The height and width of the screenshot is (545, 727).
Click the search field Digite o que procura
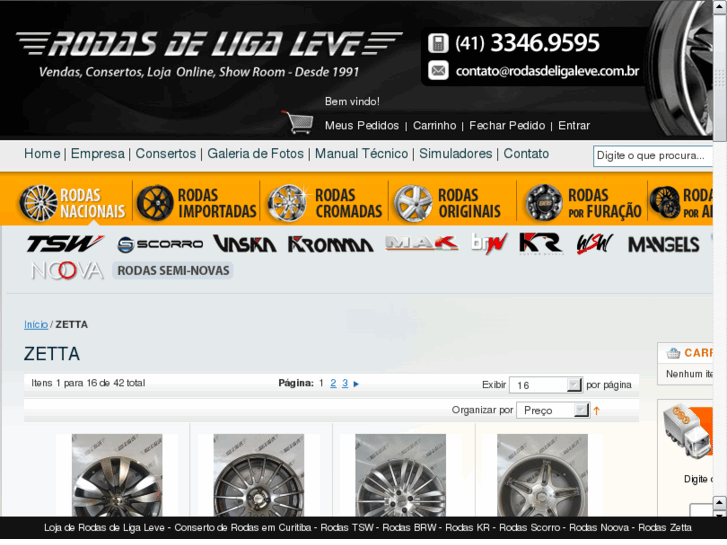click(x=653, y=156)
